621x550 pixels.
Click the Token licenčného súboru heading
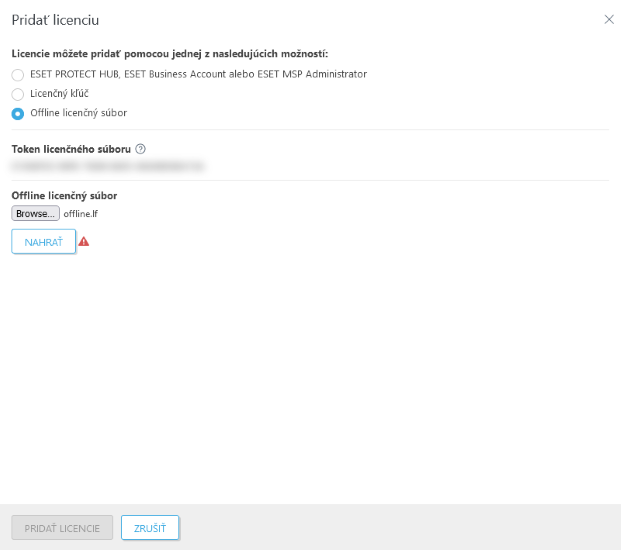point(71,149)
